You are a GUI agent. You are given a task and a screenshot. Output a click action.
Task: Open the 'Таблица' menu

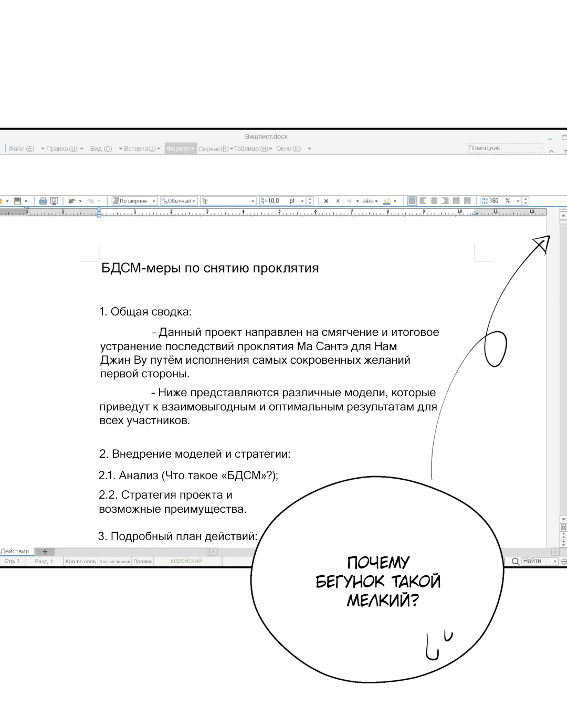pyautogui.click(x=251, y=149)
